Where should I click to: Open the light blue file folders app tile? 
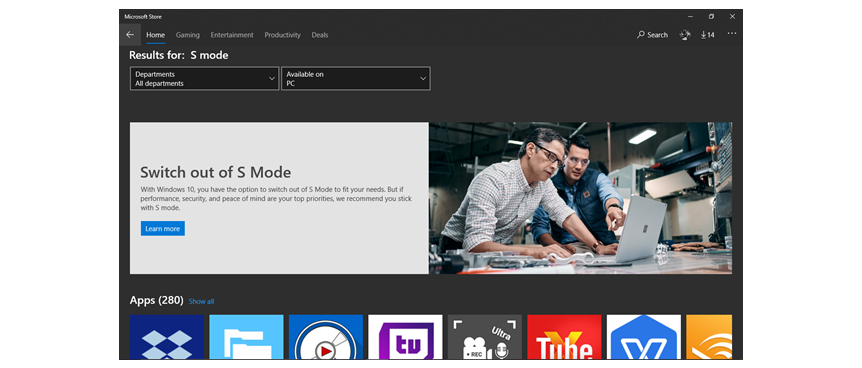coord(246,337)
